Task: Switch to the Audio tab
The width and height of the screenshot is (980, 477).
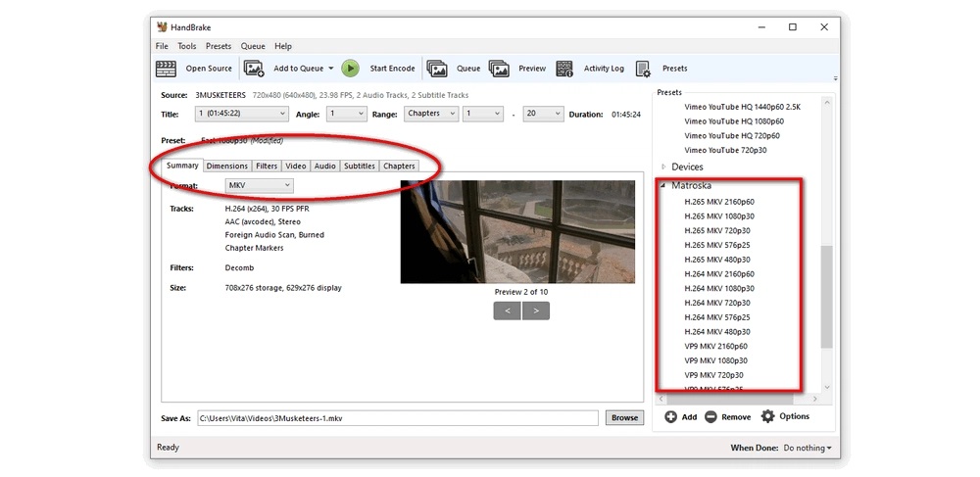Action: (x=325, y=167)
